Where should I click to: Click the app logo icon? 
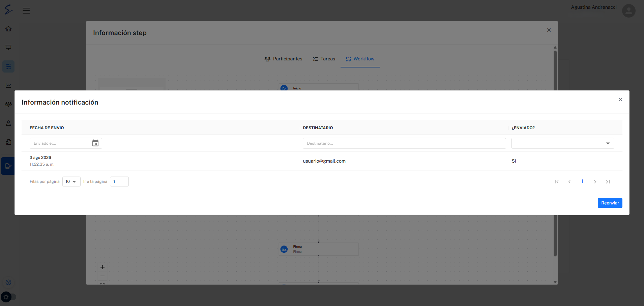8,9
